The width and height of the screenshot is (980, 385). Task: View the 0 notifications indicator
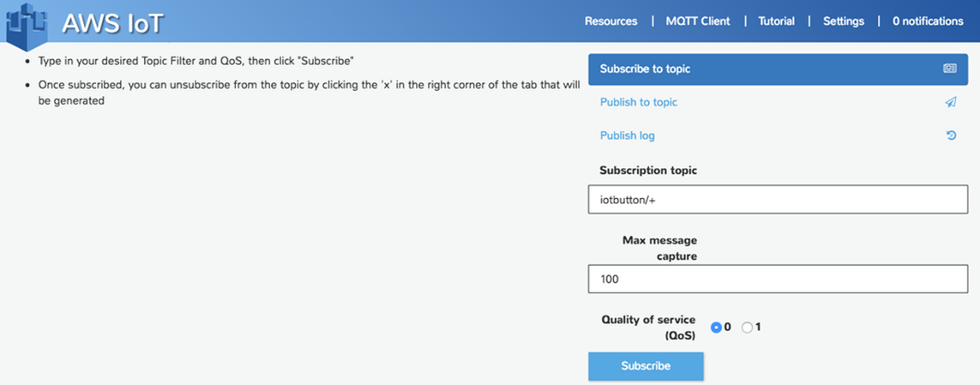[x=928, y=21]
